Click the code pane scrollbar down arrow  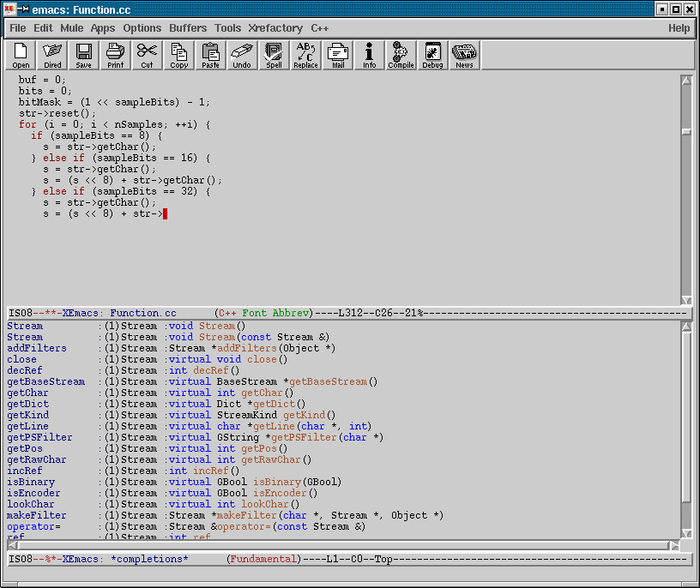[686, 300]
